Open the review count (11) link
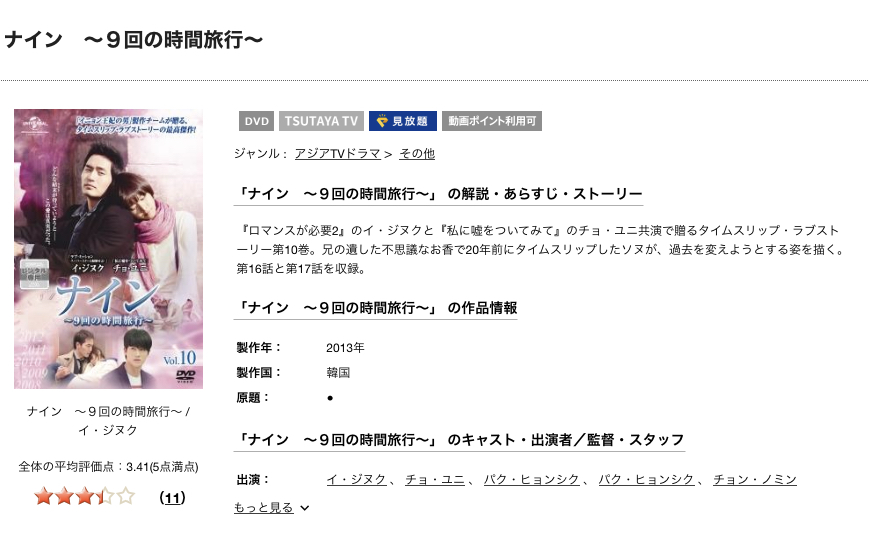The width and height of the screenshot is (869, 539). 172,498
